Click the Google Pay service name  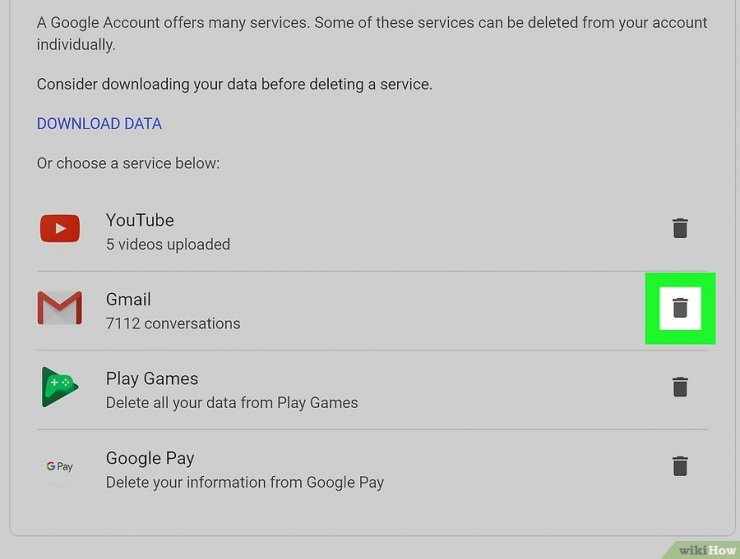tap(150, 458)
